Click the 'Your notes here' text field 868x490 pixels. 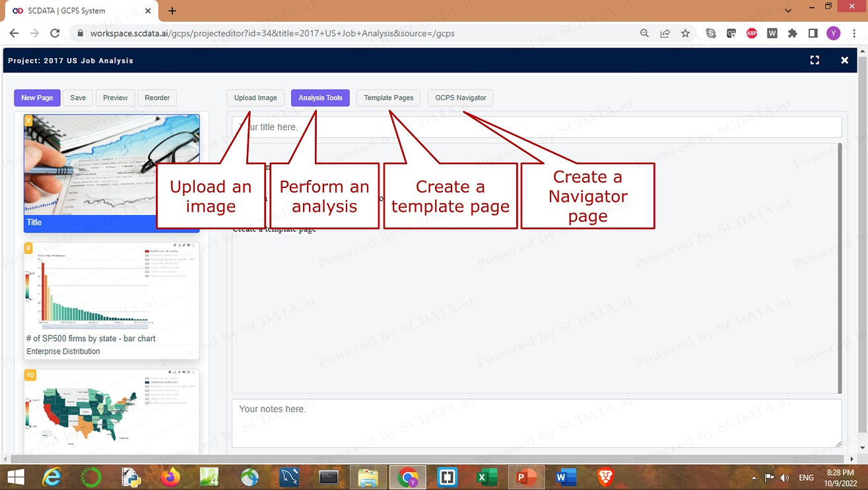coord(536,422)
